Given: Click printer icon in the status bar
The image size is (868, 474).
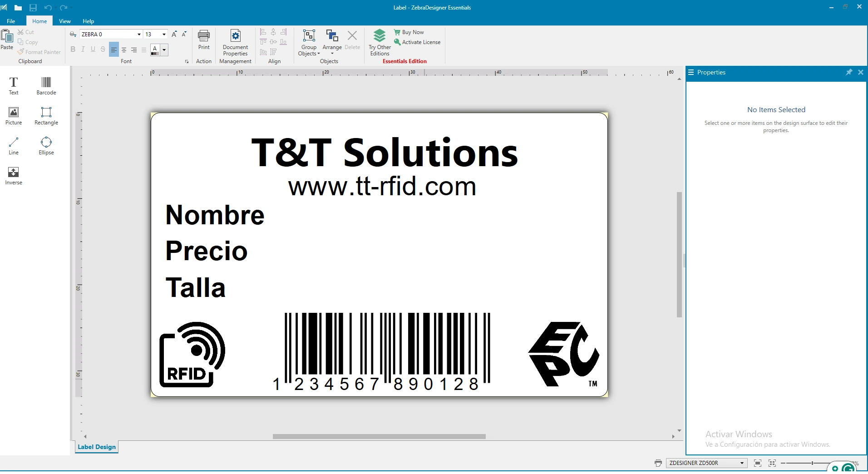Looking at the screenshot, I should (658, 463).
